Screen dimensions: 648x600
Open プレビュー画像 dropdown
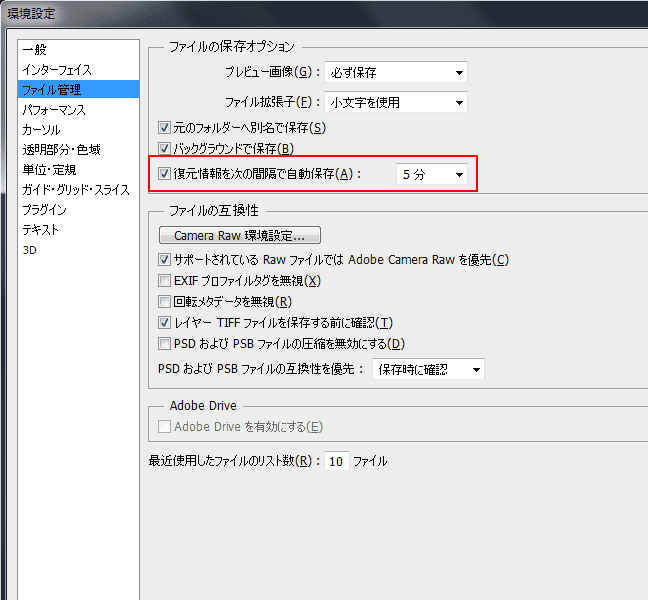396,72
